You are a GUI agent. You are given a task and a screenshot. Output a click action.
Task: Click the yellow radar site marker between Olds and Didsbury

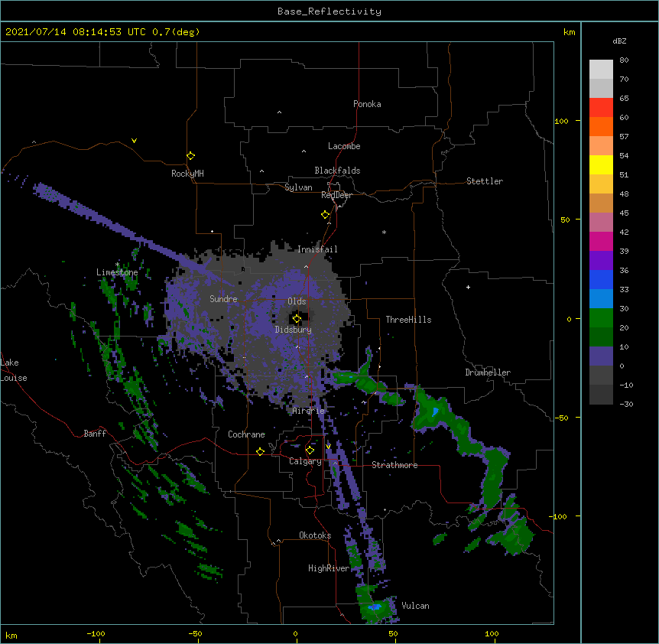pyautogui.click(x=297, y=319)
